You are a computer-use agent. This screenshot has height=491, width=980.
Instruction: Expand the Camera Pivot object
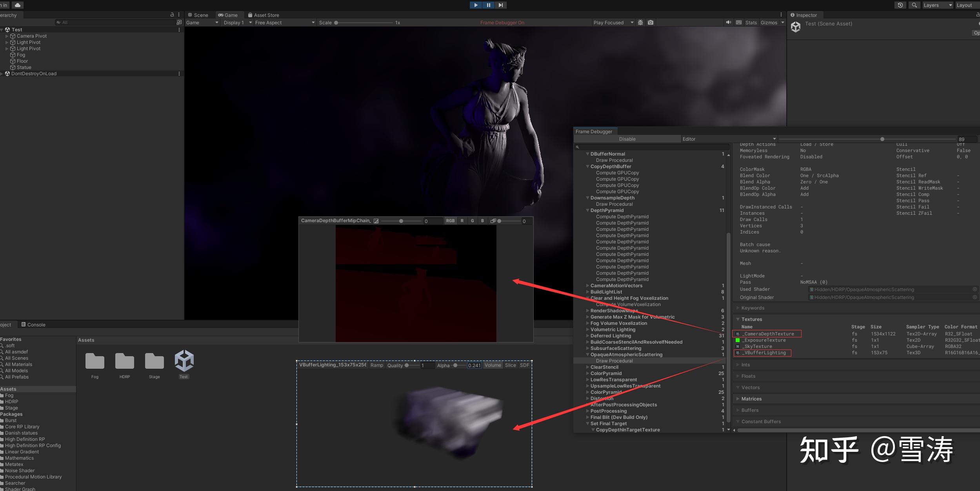pos(7,36)
